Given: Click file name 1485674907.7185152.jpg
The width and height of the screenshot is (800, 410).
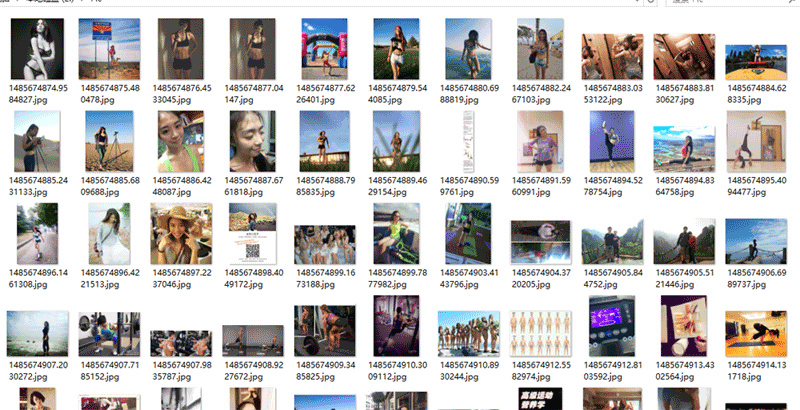Looking at the screenshot, I should 110,371.
